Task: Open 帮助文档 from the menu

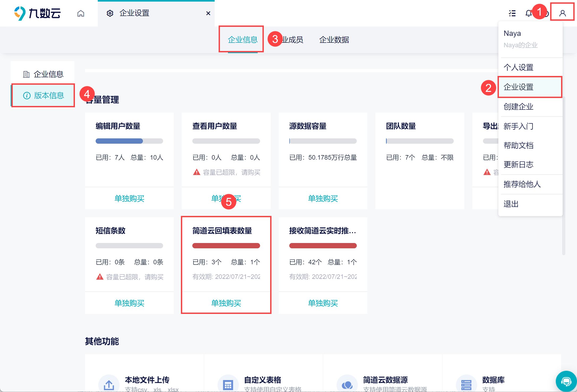Action: [530, 146]
